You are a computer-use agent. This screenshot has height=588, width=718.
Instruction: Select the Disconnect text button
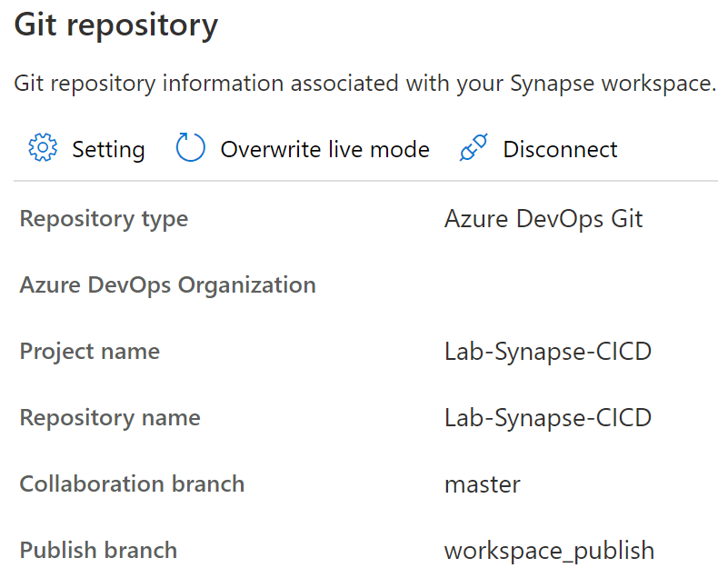point(560,149)
